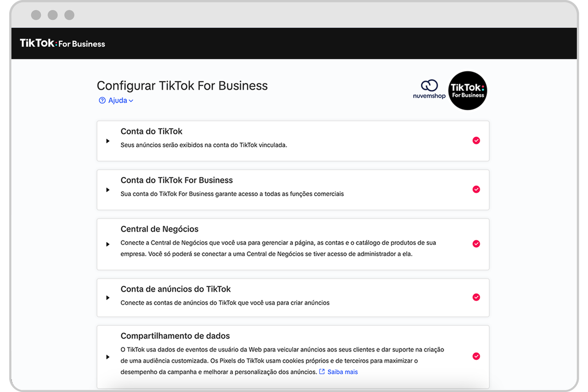The width and height of the screenshot is (588, 392).
Task: Expand the Conta do TikTok For Business arrow
Action: click(108, 190)
